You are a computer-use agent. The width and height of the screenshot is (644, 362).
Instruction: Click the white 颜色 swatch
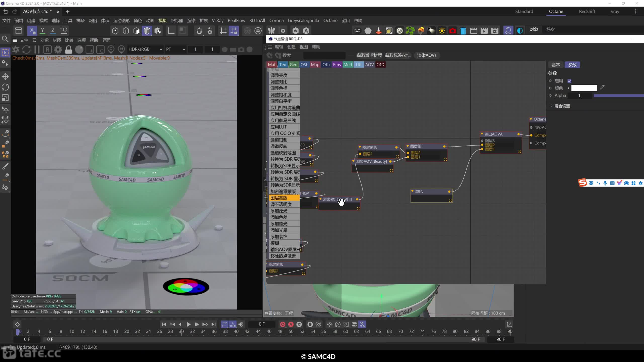[584, 88]
